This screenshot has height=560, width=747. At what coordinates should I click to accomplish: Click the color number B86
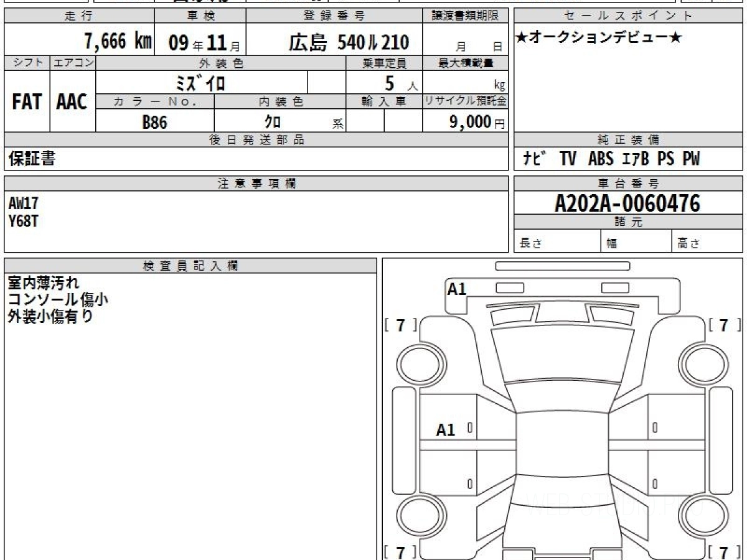(x=154, y=123)
